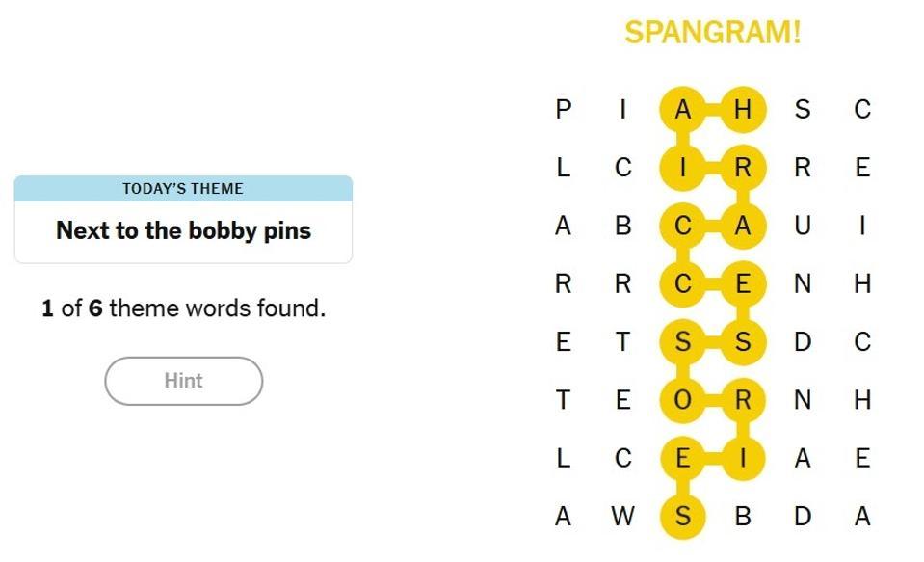Click the letter B in the third row
924x562 pixels.
623,226
